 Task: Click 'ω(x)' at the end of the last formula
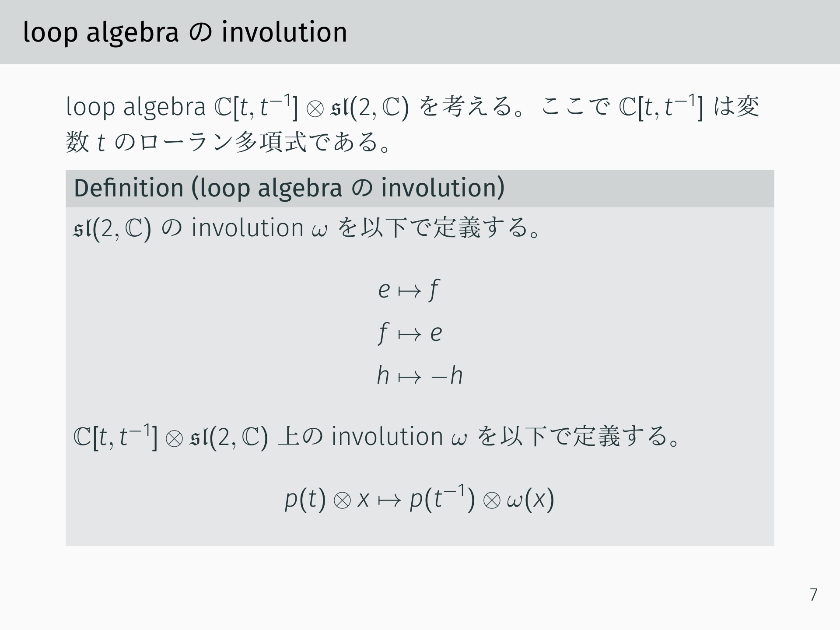point(531,499)
